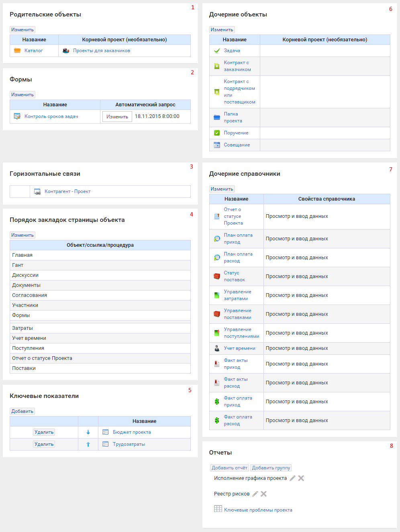Click the Каталог folder icon
This screenshot has height=532, width=400.
pos(17,51)
